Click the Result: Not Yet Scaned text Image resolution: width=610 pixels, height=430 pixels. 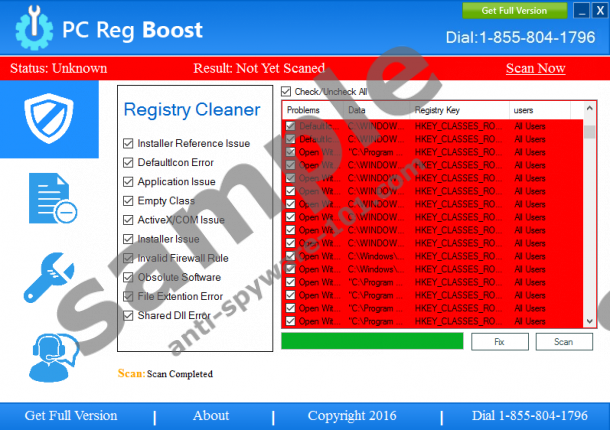[x=259, y=68]
